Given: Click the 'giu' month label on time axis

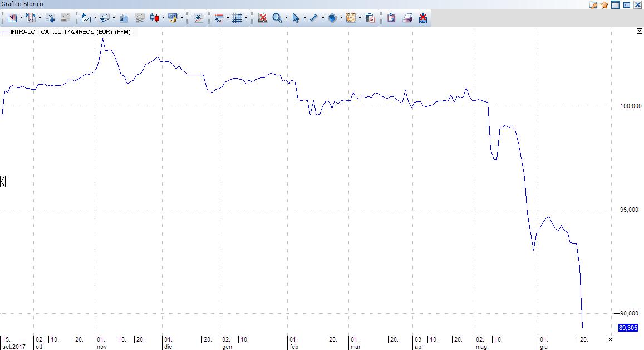Looking at the screenshot, I should pyautogui.click(x=544, y=347).
